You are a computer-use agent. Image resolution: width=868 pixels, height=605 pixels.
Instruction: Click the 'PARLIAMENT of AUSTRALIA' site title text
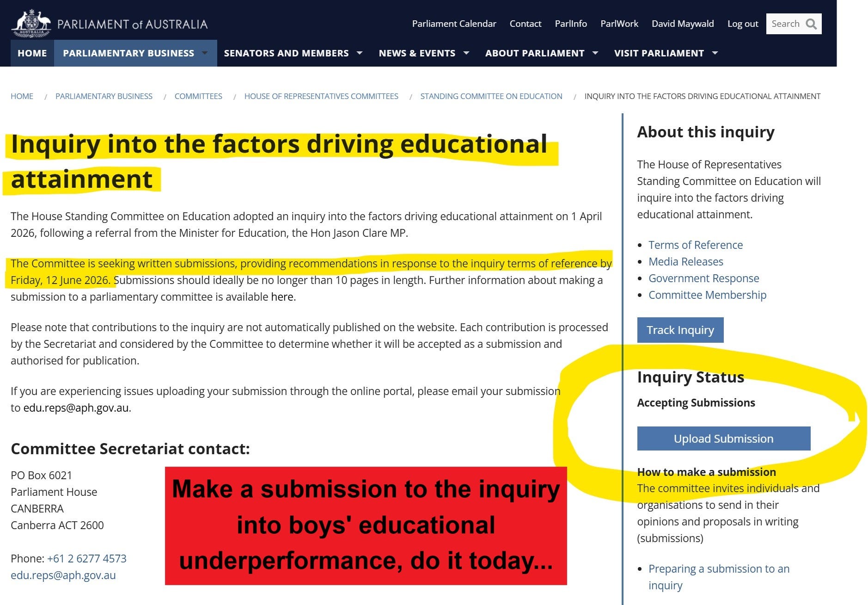[133, 24]
